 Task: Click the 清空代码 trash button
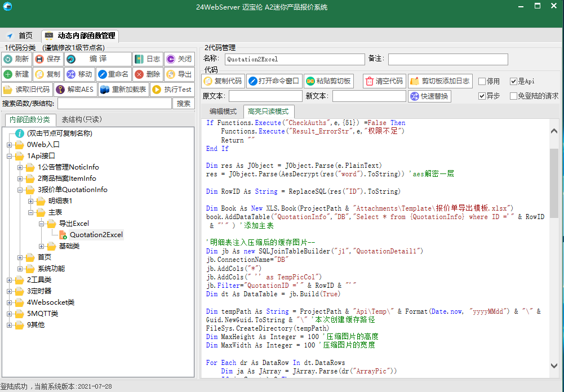pos(384,81)
